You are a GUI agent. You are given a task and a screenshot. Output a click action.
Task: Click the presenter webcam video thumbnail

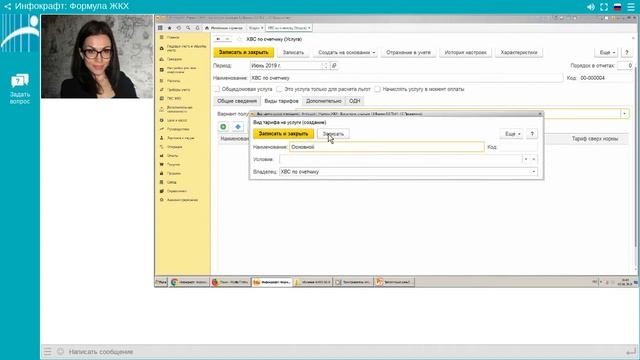coord(97,56)
